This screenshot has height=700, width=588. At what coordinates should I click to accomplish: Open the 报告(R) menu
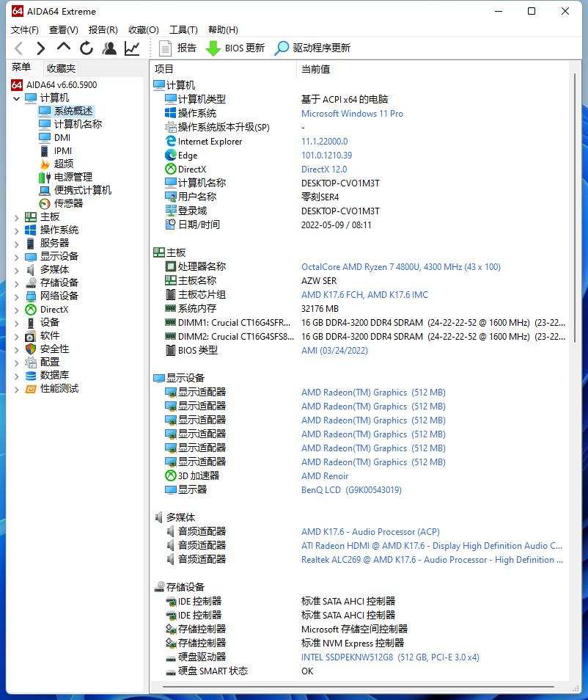[103, 29]
